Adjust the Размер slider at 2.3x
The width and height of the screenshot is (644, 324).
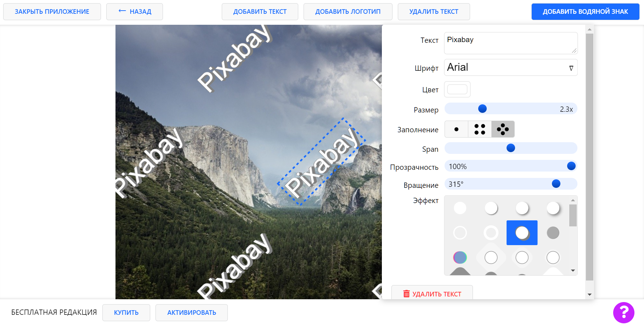510,109
